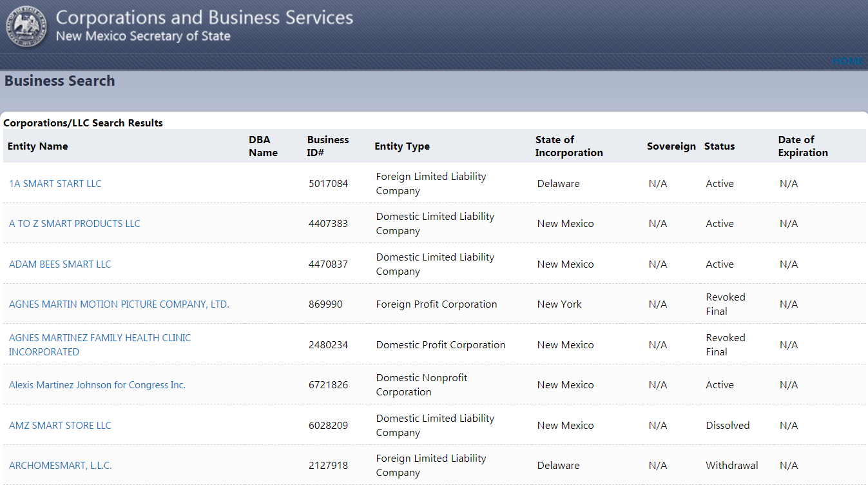
Task: Select business ID 6028209
Action: click(x=328, y=426)
